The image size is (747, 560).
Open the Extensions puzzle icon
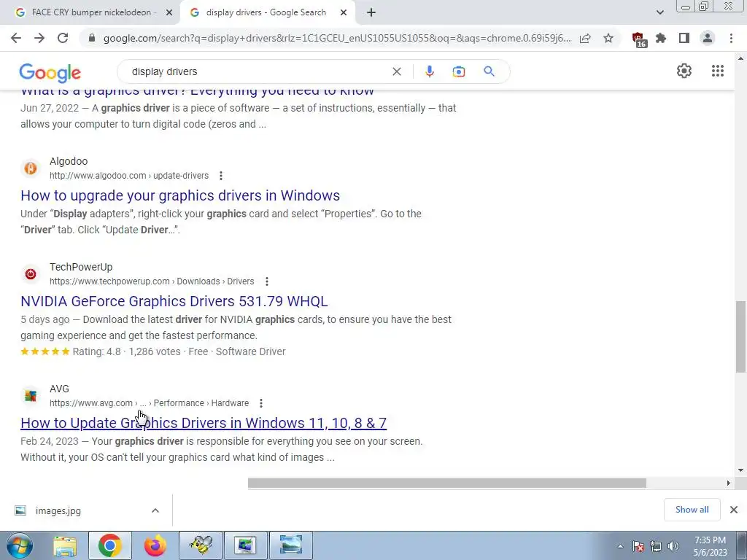[x=661, y=38]
